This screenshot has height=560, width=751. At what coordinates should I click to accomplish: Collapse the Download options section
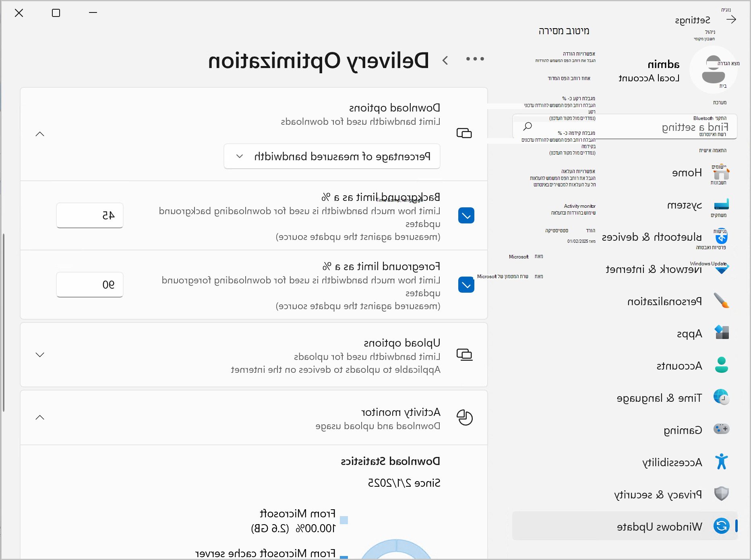click(40, 134)
